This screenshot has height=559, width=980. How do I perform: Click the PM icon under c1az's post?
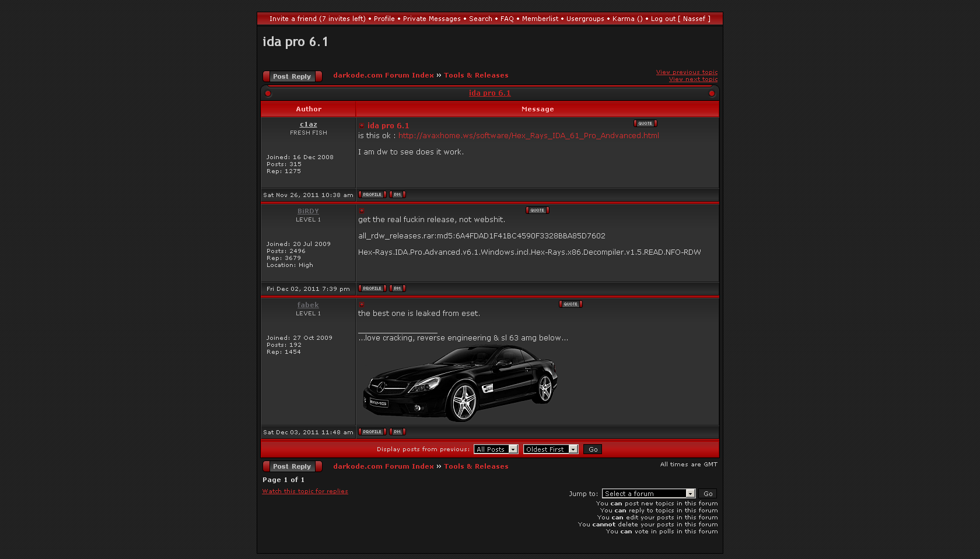397,195
